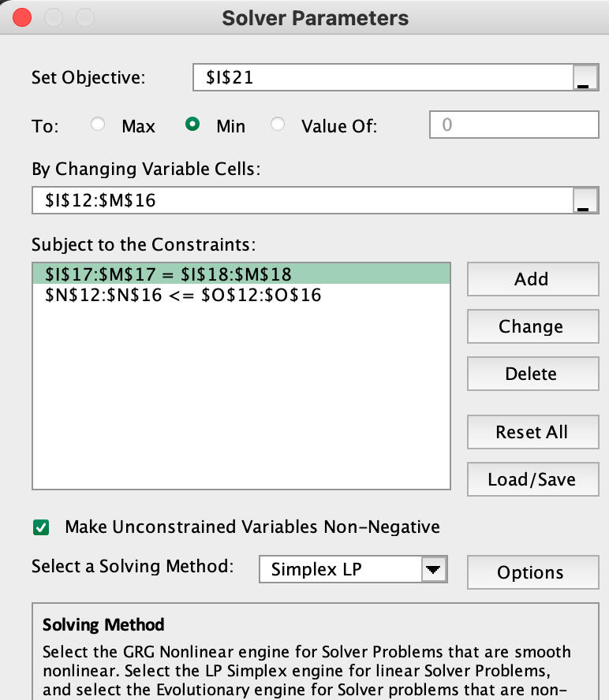The image size is (609, 700).
Task: Click the Reset All button
Action: (531, 432)
